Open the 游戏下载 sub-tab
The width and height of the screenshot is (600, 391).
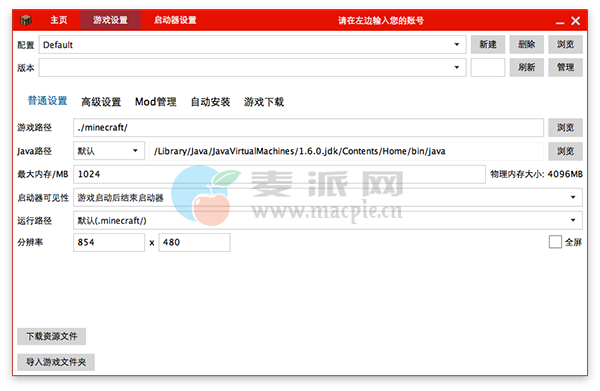[x=264, y=102]
